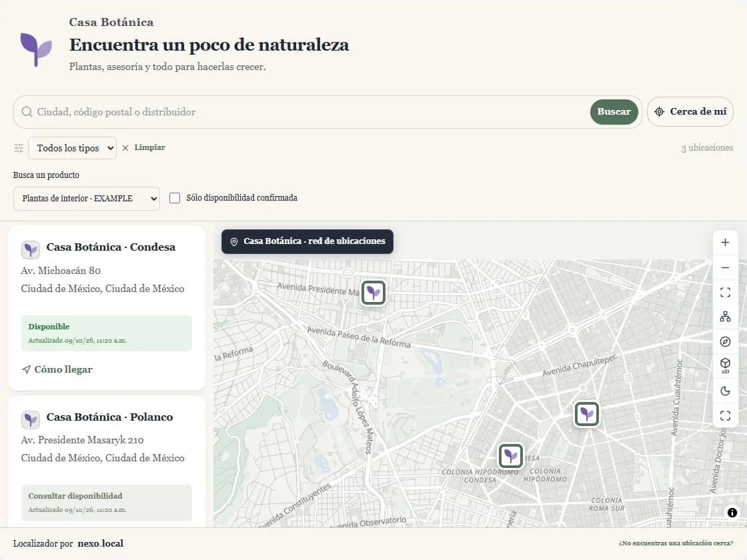This screenshot has width=747, height=560.
Task: Click ¿No encuentras una ubicación cerca? link
Action: (x=676, y=543)
